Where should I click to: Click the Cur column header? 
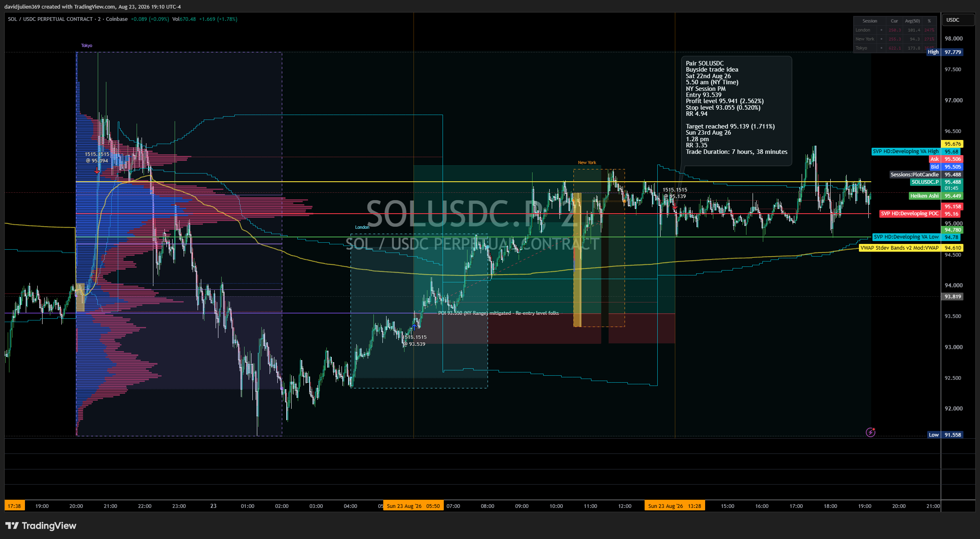point(894,21)
